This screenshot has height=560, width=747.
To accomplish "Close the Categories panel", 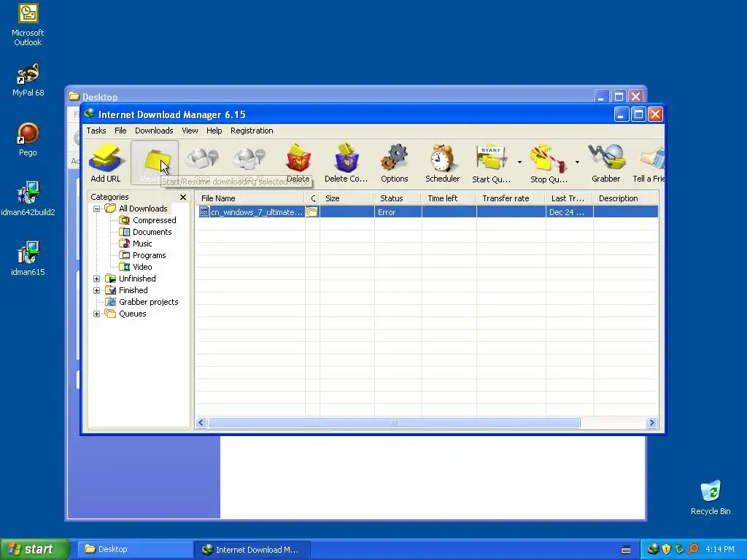I will click(x=183, y=197).
